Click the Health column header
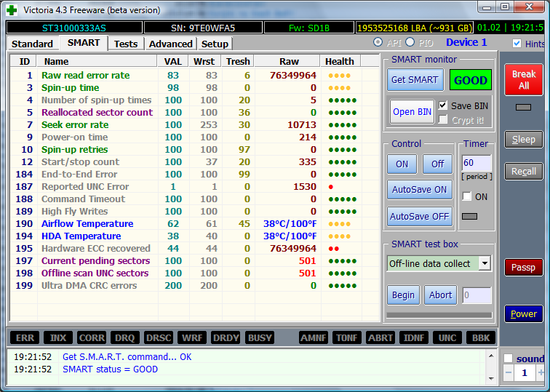The height and width of the screenshot is (392, 550). (x=340, y=61)
